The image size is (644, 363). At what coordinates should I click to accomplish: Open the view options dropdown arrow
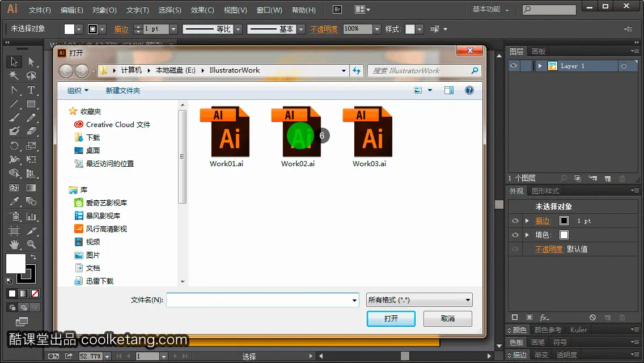(x=430, y=90)
